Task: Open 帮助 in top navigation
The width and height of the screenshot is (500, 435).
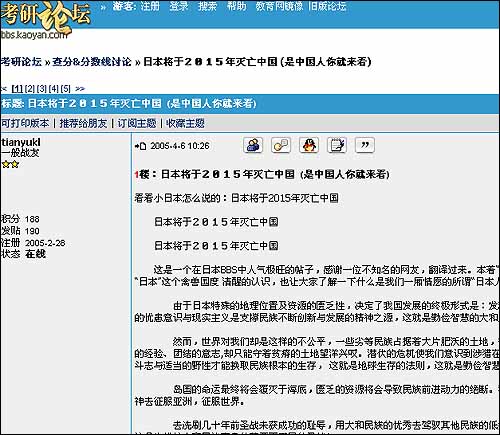Action: (236, 6)
